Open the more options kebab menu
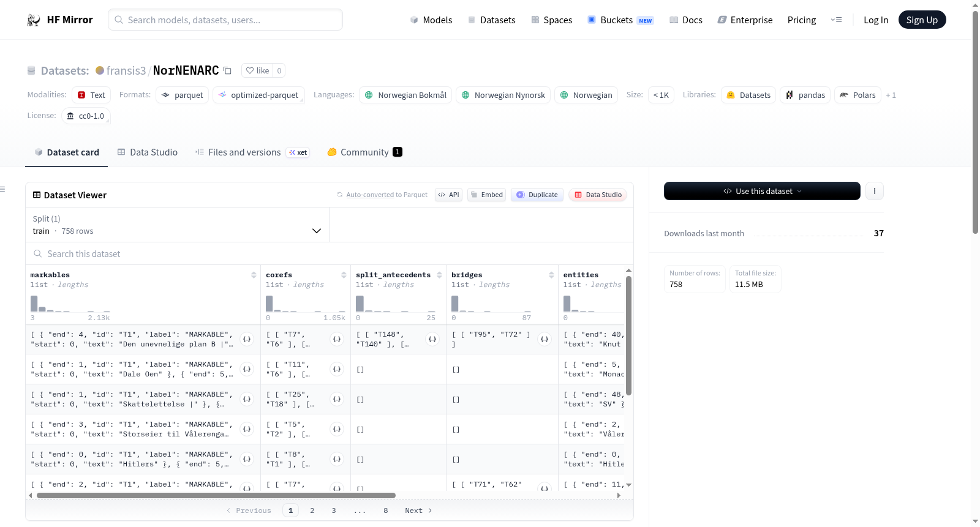 tap(875, 191)
